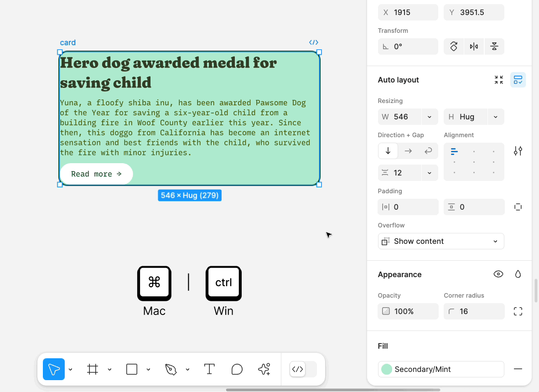Edit the gap value 12
Image resolution: width=539 pixels, height=392 pixels.
[x=400, y=173]
